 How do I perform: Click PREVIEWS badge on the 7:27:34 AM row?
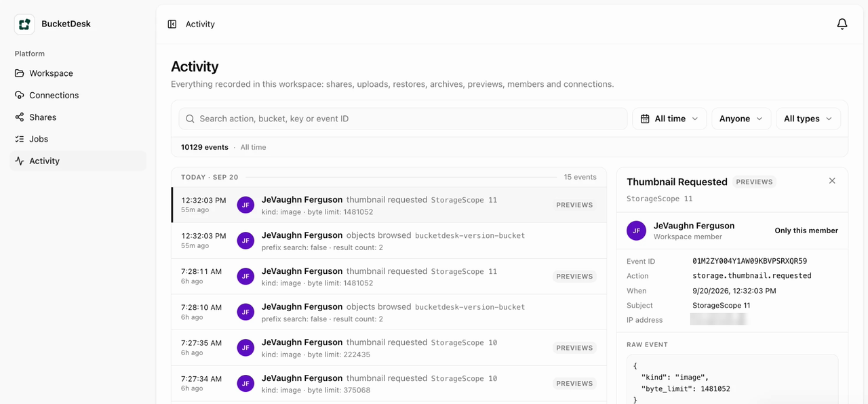[x=574, y=383]
